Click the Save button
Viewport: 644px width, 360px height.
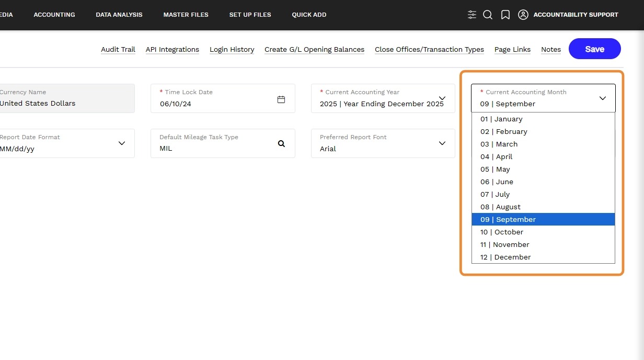[595, 49]
